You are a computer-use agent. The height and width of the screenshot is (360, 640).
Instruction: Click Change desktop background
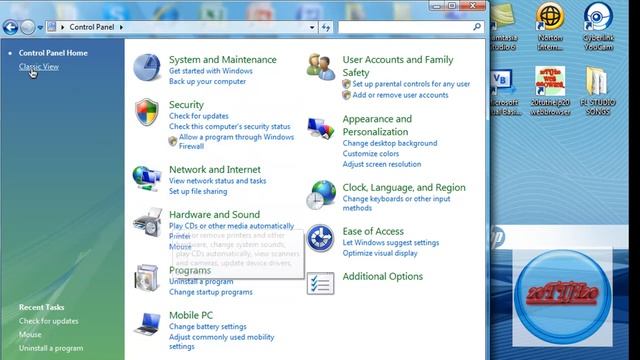pyautogui.click(x=390, y=143)
